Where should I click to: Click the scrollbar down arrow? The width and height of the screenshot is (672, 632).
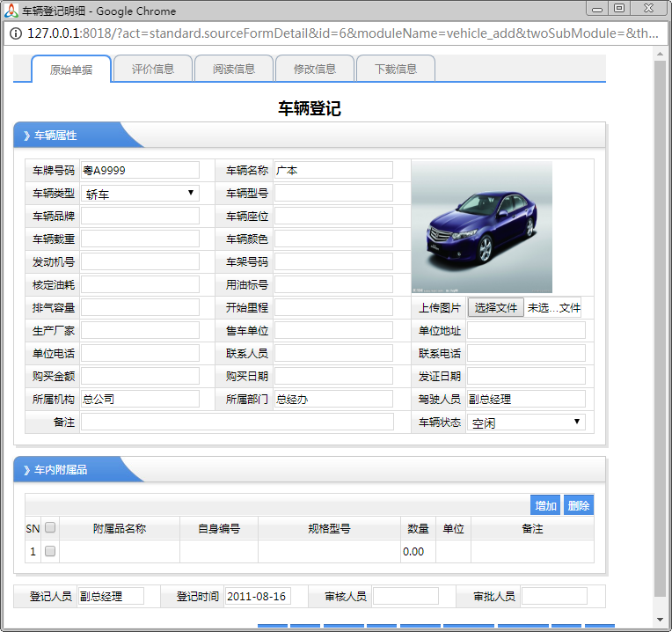[x=660, y=620]
